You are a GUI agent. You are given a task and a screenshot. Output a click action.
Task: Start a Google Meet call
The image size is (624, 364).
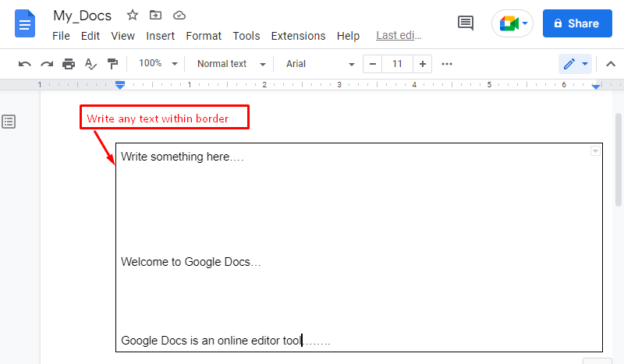click(x=509, y=23)
